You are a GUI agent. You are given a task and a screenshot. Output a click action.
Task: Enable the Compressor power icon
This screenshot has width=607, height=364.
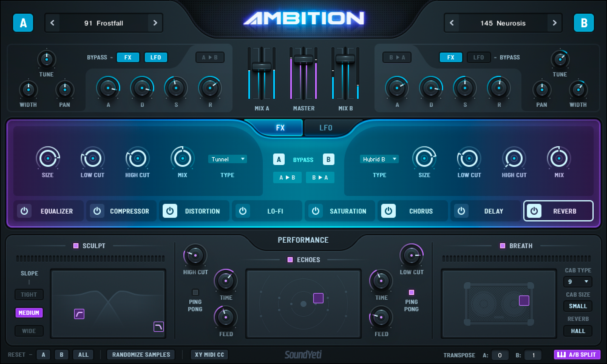97,211
